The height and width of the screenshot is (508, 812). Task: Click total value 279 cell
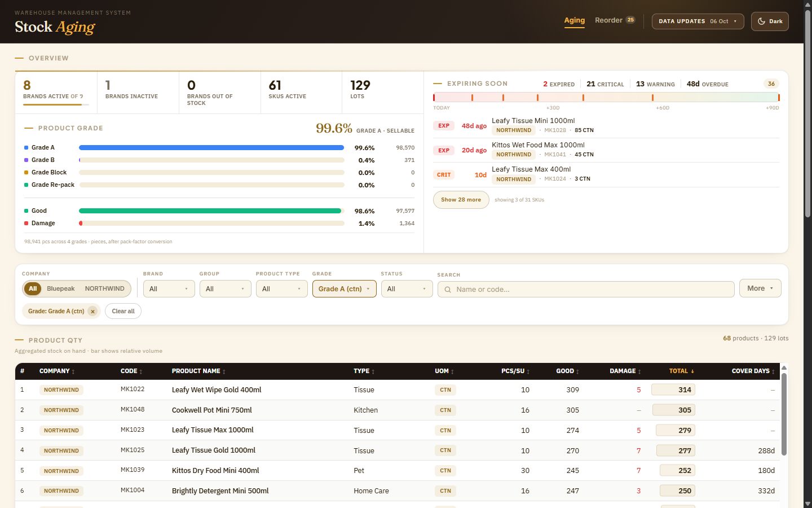(x=675, y=430)
